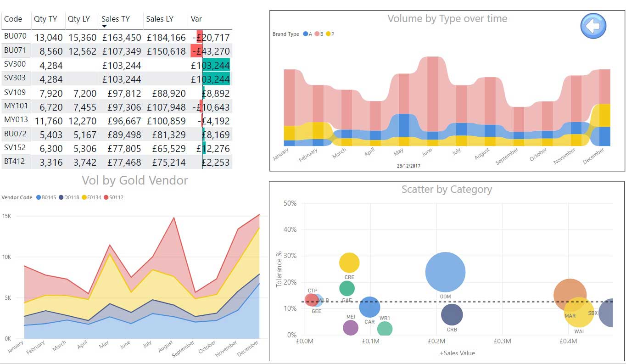This screenshot has width=626, height=364.
Task: Select Brand Type P legend marker
Action: (328, 34)
